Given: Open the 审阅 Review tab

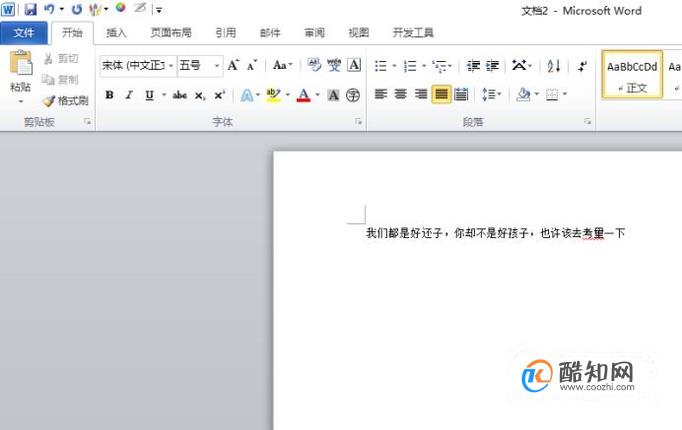Looking at the screenshot, I should (314, 33).
